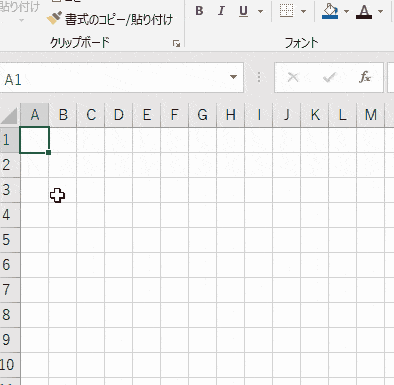The image size is (394, 385).
Task: Open the font color dropdown arrow
Action: [x=380, y=11]
